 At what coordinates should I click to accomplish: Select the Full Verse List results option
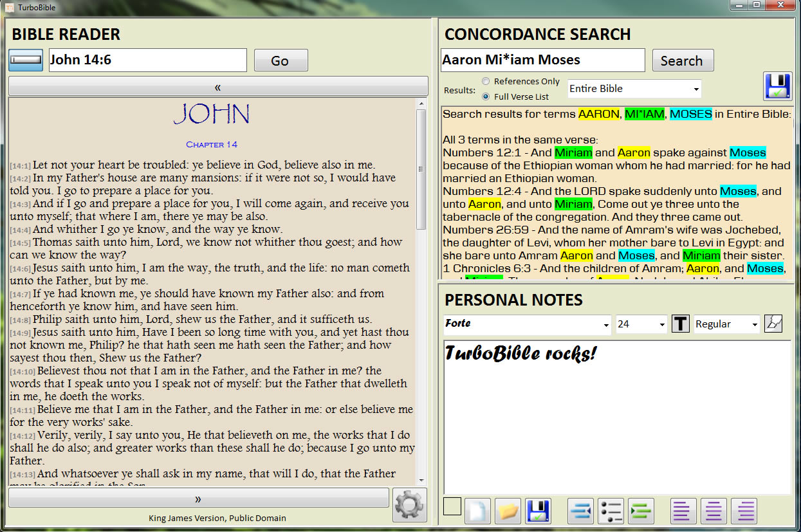click(486, 96)
